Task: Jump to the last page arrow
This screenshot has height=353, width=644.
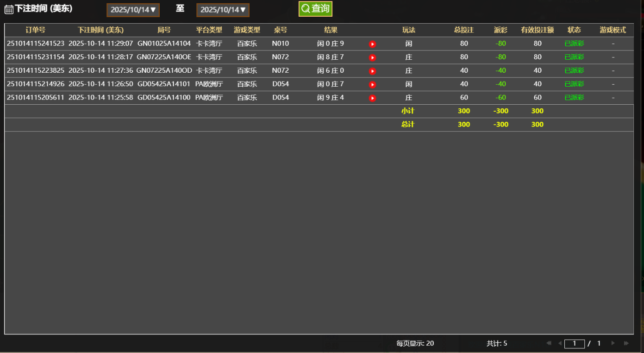Action: [626, 343]
